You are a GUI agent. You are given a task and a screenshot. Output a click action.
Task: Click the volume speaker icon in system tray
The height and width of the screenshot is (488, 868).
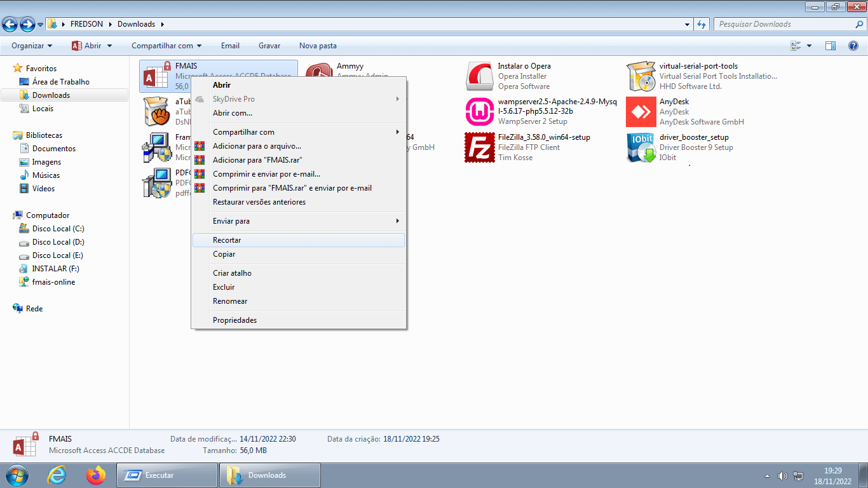pos(782,476)
